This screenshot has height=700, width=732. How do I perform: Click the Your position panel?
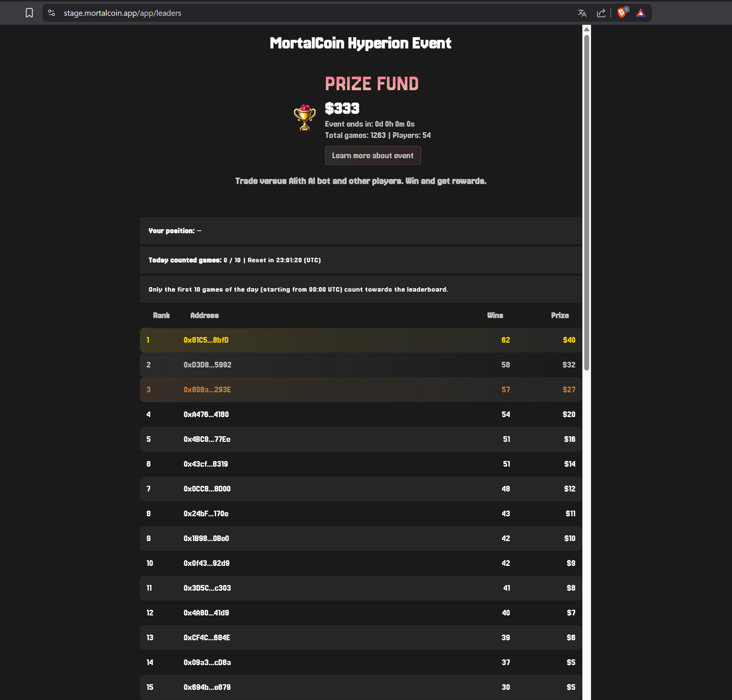[361, 231]
